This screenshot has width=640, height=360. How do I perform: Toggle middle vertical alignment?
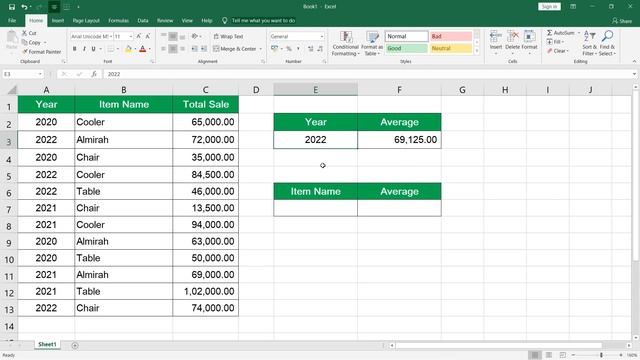click(173, 36)
